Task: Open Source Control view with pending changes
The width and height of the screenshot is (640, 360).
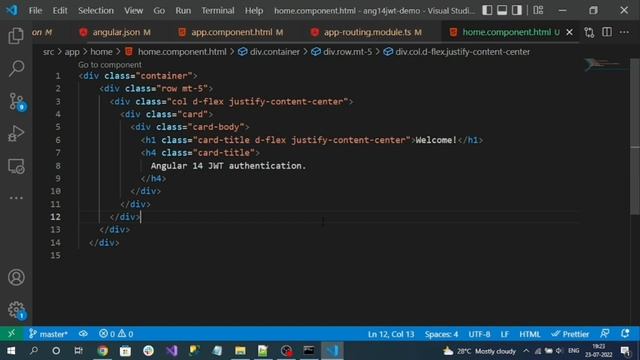Action: 16,101
